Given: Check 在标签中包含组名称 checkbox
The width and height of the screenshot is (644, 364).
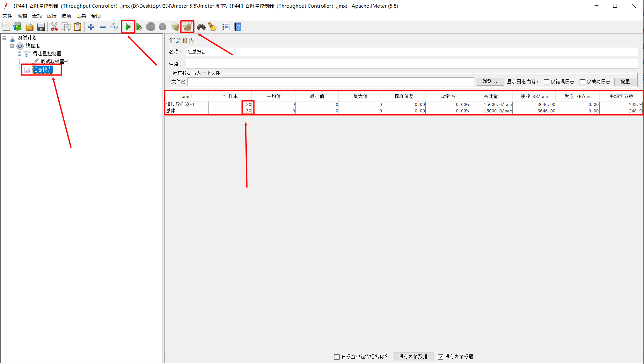Looking at the screenshot, I should [x=337, y=357].
